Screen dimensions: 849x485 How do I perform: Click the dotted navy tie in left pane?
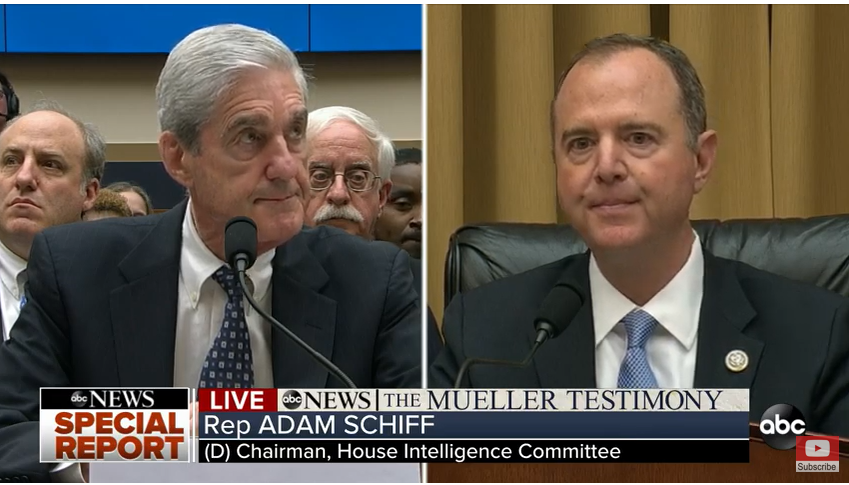coord(227,329)
